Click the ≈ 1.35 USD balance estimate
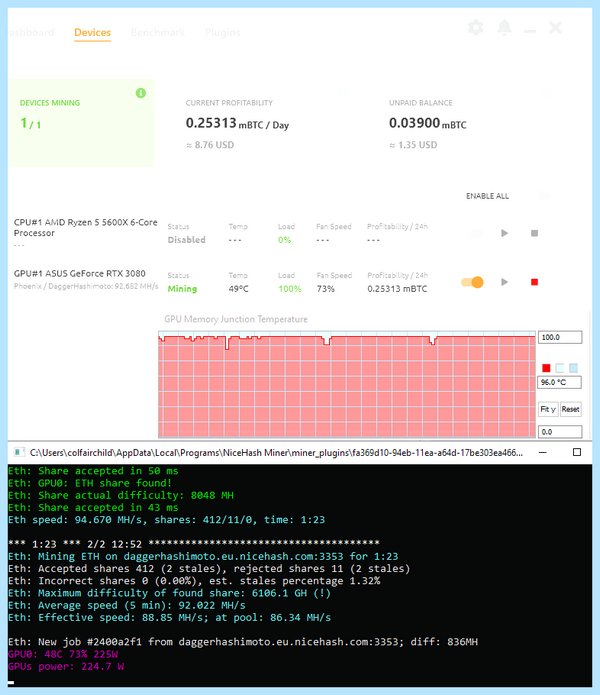The width and height of the screenshot is (600, 695). tap(413, 145)
